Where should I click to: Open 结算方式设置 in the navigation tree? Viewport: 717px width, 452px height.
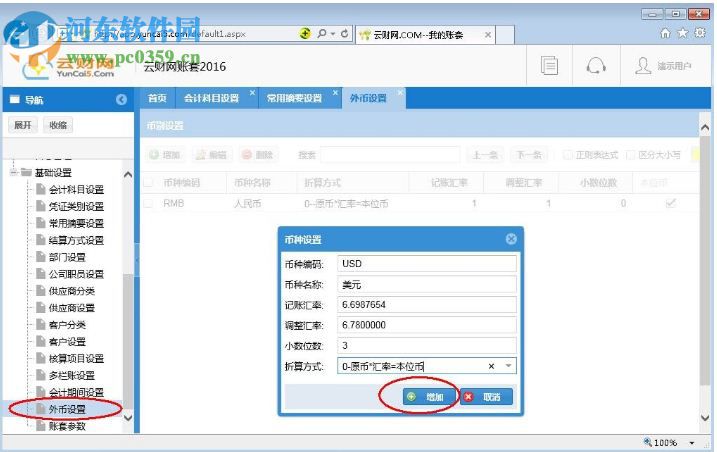pyautogui.click(x=76, y=240)
